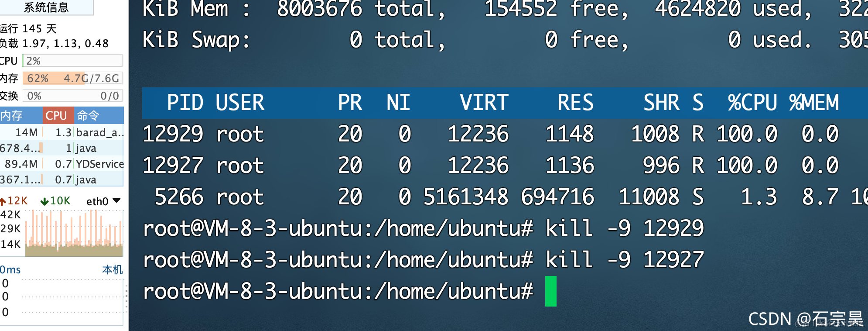Select the java process using 678.4 memory
Viewport: 868px width, 331px height.
(x=62, y=148)
